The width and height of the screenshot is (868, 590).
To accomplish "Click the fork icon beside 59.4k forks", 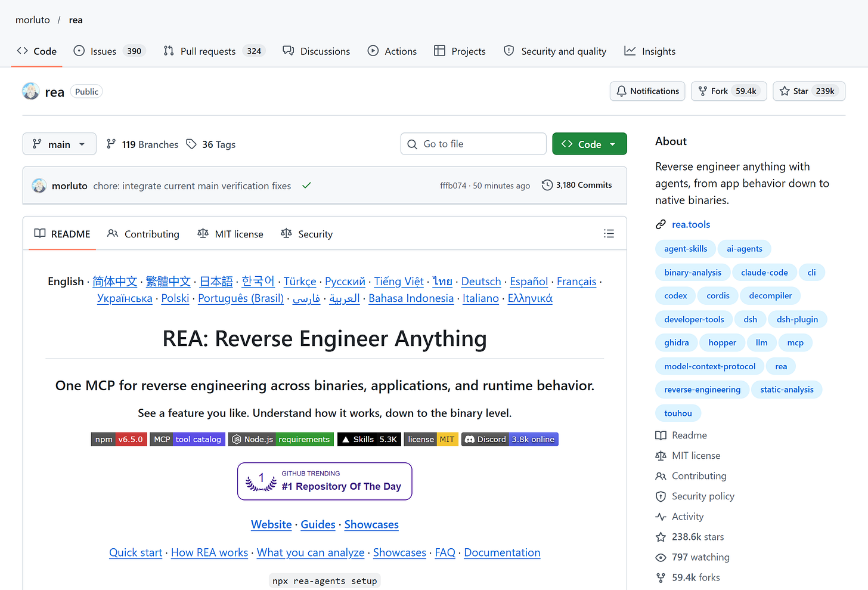I will coord(661,577).
